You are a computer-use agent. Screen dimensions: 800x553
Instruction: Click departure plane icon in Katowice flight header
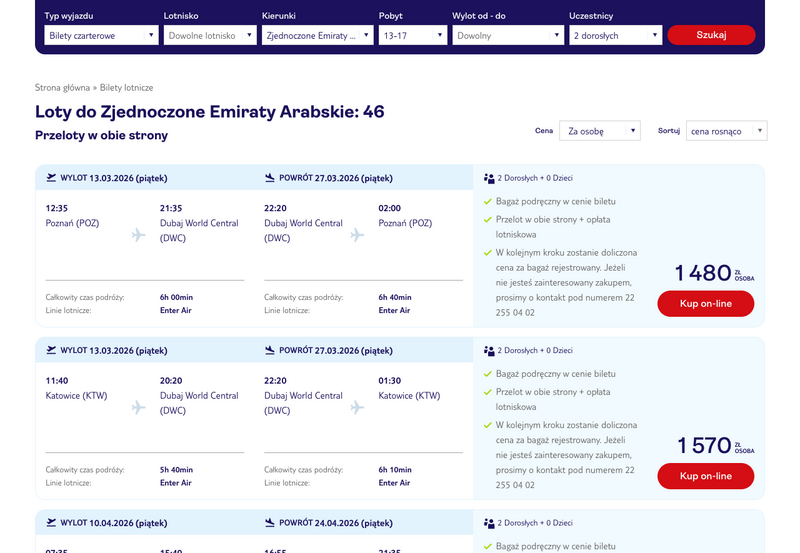click(51, 350)
